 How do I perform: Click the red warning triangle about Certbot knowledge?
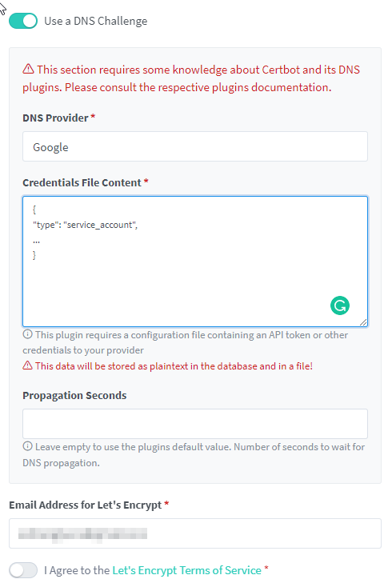click(28, 70)
